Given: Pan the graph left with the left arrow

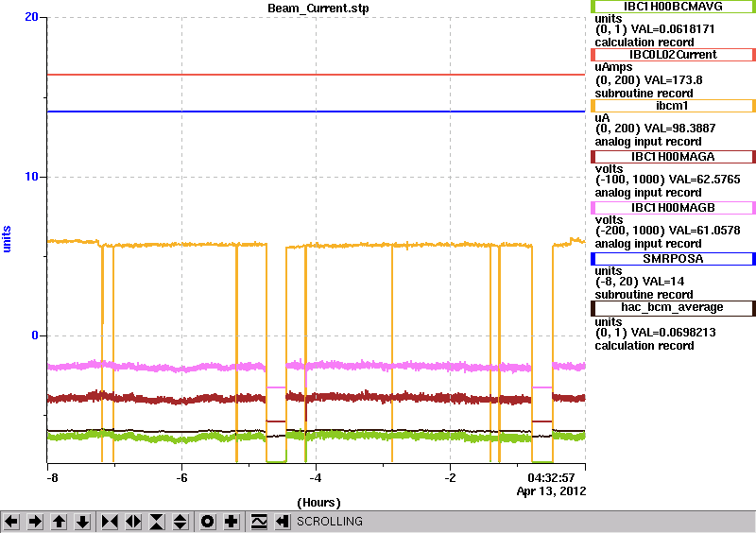Looking at the screenshot, I should coord(11,522).
